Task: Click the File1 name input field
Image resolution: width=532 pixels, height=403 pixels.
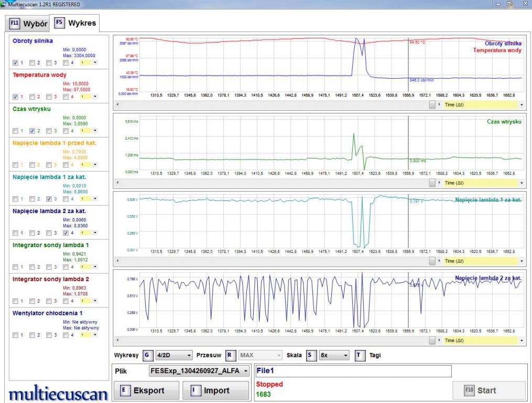Action: pos(352,371)
